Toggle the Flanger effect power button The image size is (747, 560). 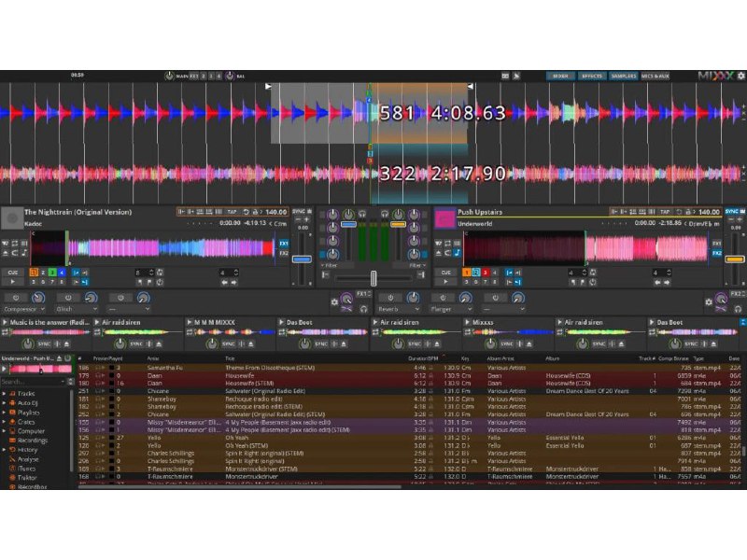point(443,298)
